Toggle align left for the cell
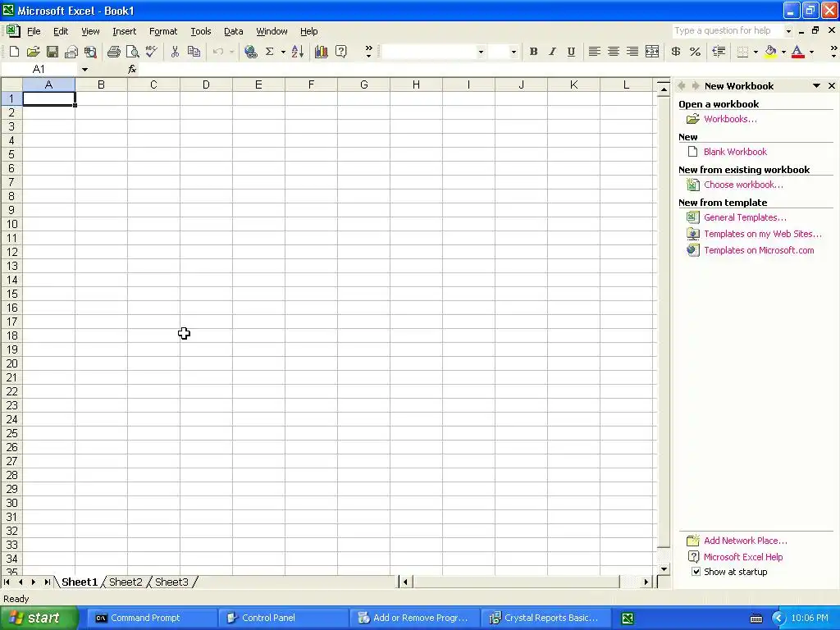Screen dimensions: 840x630 (594, 52)
